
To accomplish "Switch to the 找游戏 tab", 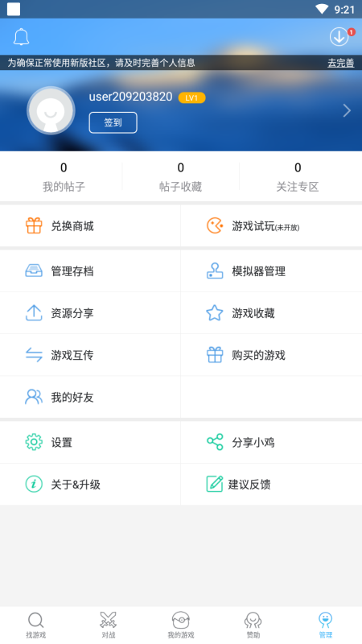I will tap(35, 625).
